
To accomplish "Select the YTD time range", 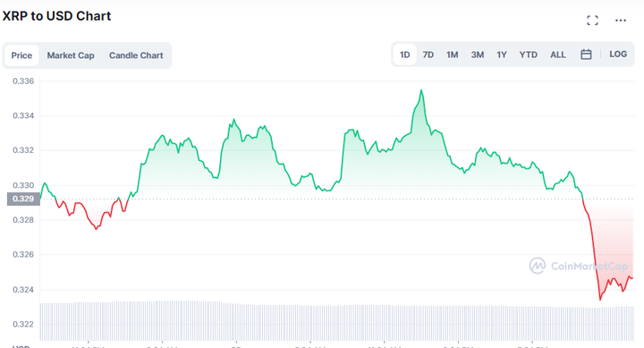I will click(529, 55).
